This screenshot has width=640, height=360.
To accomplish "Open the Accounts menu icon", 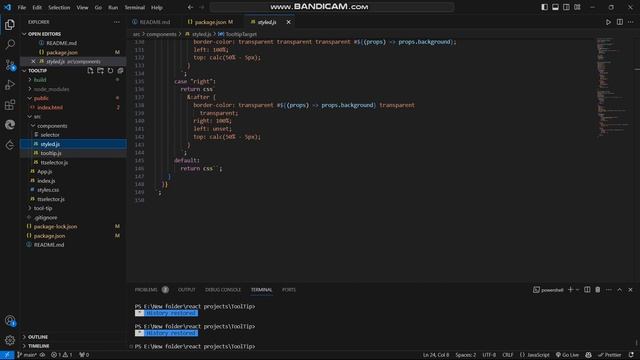I will (10, 321).
